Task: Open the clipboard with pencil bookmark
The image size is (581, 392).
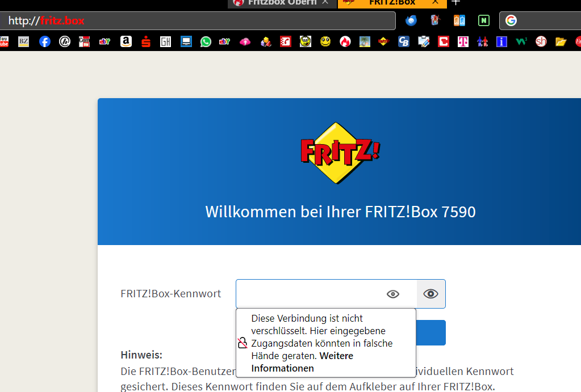Action: [x=424, y=41]
